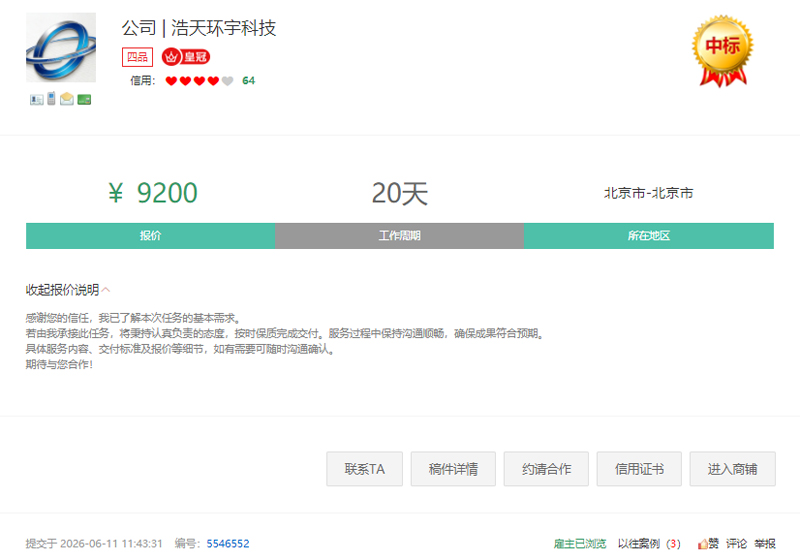Select the 所在地区 tab bar

click(x=649, y=236)
